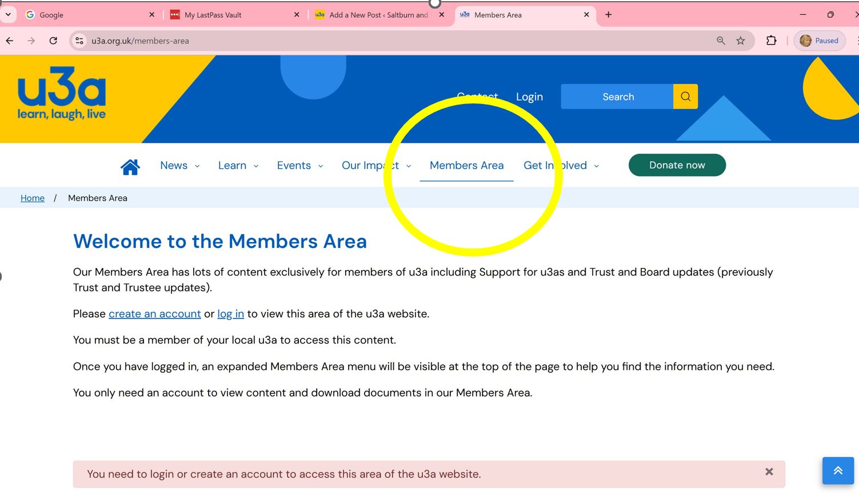Expand the Events dropdown
Viewport: 859px width, 504px height.
(299, 166)
